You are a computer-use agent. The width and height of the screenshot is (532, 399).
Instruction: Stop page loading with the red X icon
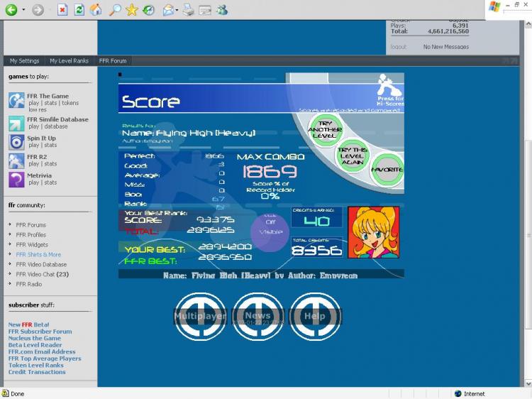[62, 10]
